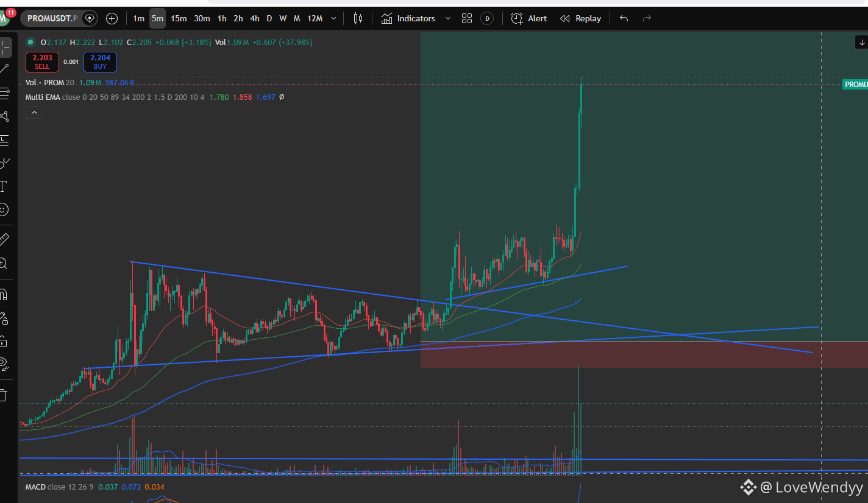Select the trend line drawing tool
Viewport: 868px width, 503px height.
4,69
